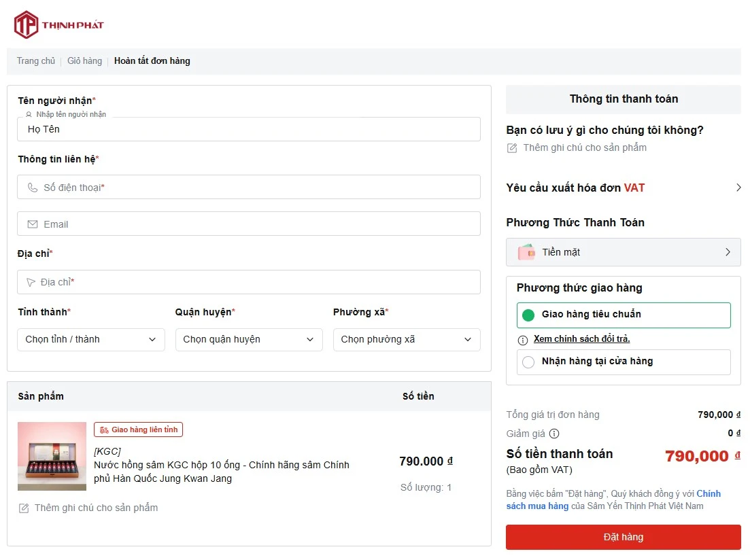Go to Trang chủ breadcrumb
750x560 pixels.
[x=36, y=61]
